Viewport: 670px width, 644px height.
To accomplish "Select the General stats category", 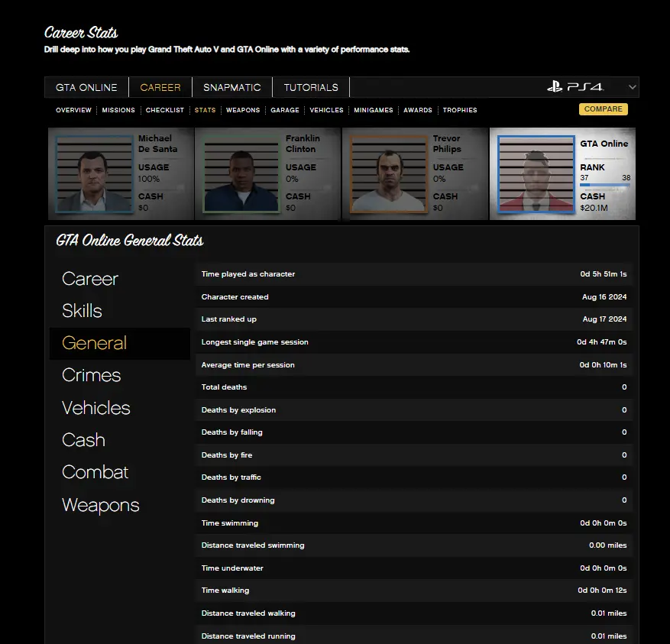I will point(120,343).
